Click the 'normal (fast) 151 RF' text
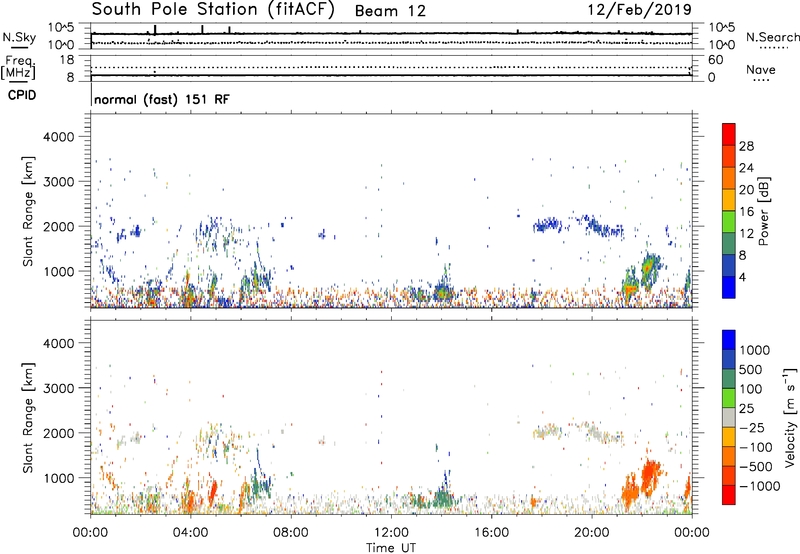Image resolution: width=800 pixels, height=554 pixels. [162, 99]
